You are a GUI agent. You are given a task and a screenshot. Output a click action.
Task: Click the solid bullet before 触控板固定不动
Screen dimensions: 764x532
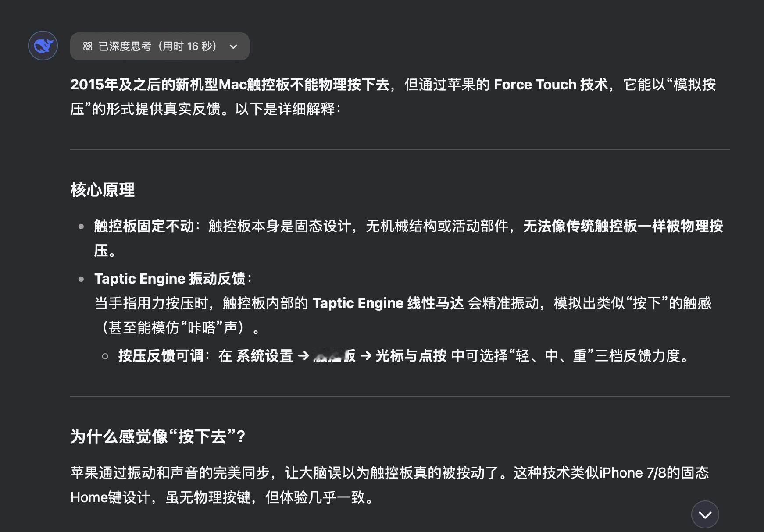click(81, 227)
